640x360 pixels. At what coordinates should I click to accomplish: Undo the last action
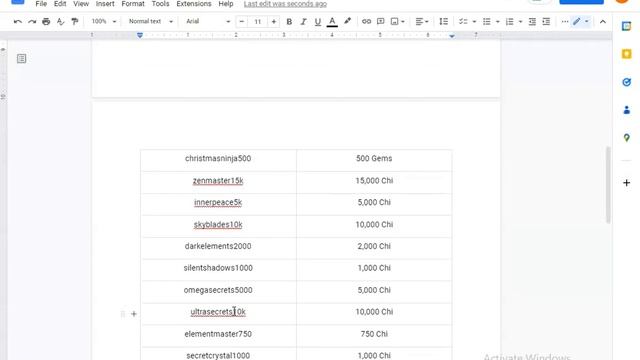point(18,22)
